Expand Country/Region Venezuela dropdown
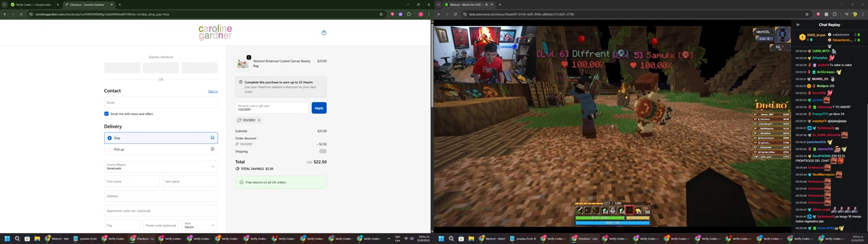Viewport: 868px width, 244px height. coord(161,167)
